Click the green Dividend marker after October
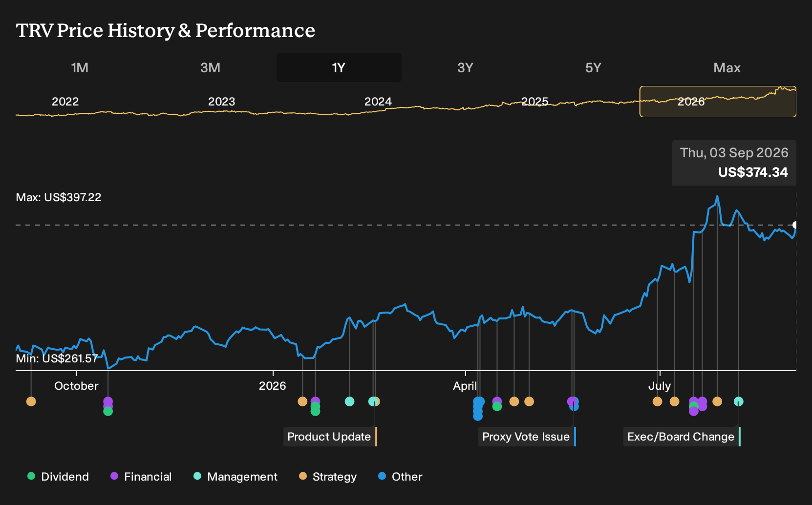Viewport: 812px width, 505px height. tap(108, 411)
